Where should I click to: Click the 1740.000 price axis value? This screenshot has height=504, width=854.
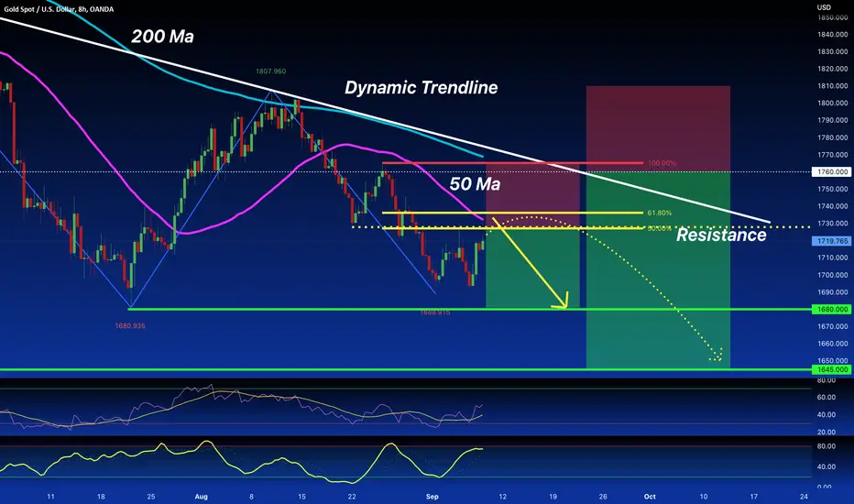pyautogui.click(x=833, y=206)
